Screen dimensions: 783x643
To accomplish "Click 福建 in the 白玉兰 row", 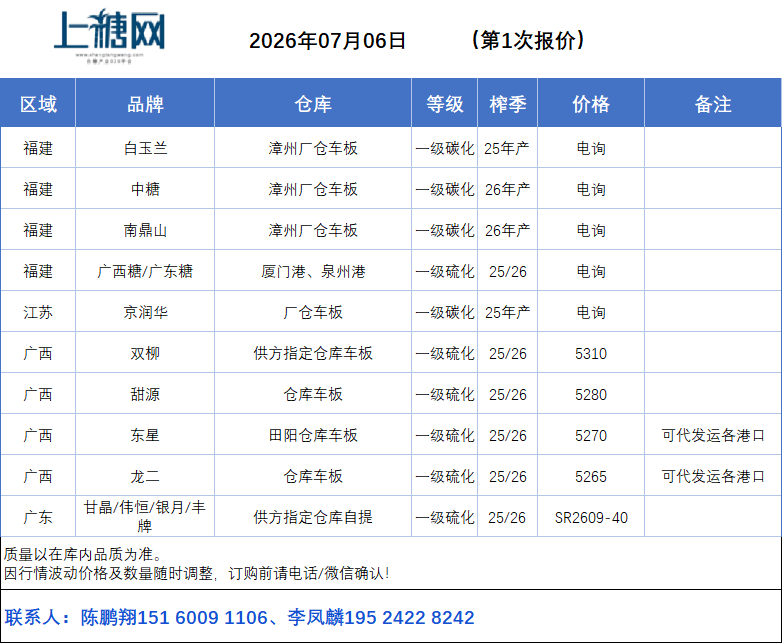I will tap(38, 148).
